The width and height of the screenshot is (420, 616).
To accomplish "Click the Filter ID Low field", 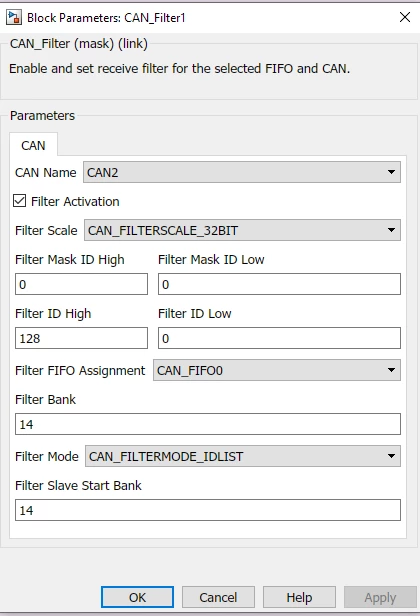I will click(x=279, y=338).
